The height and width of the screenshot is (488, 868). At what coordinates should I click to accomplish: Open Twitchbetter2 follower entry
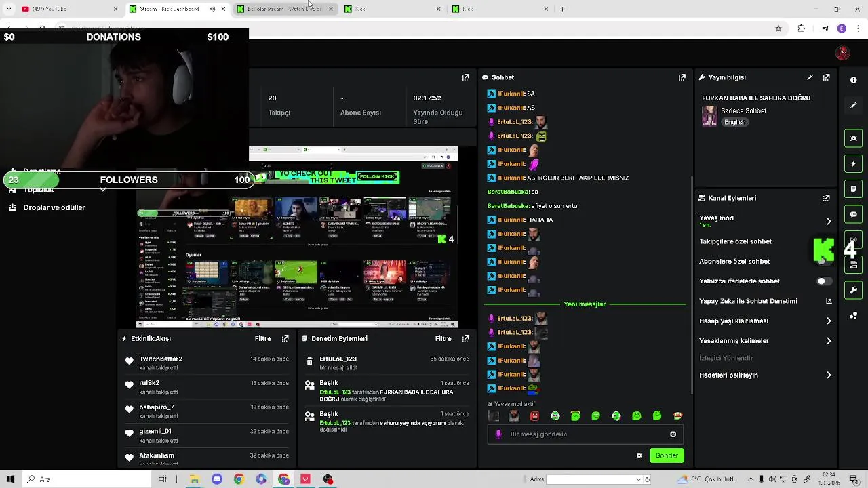click(161, 359)
